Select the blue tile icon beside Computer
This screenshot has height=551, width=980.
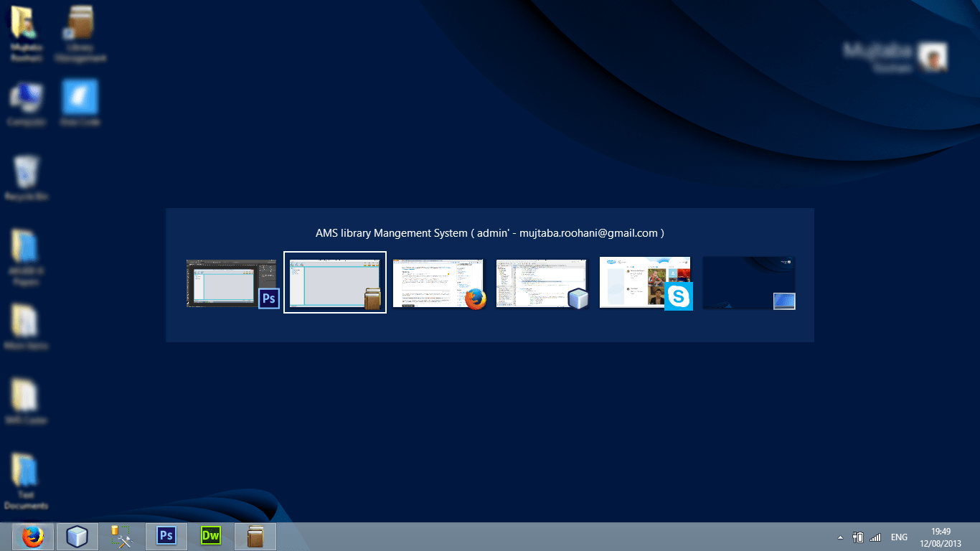(80, 104)
